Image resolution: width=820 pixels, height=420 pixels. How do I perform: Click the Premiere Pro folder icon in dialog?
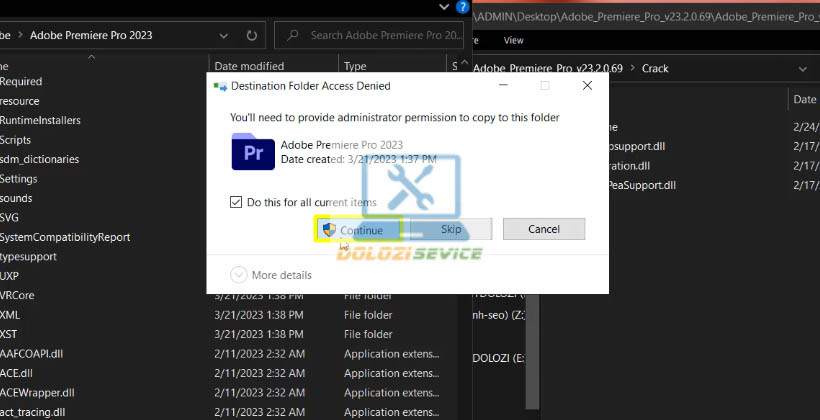(252, 152)
